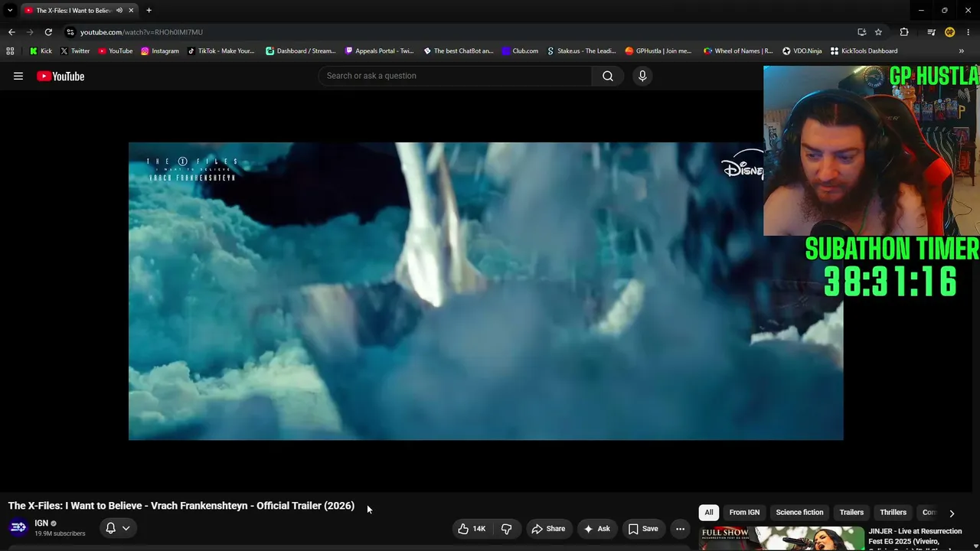Select the Trailers chip
Screen dimensions: 980x551
[x=851, y=513]
